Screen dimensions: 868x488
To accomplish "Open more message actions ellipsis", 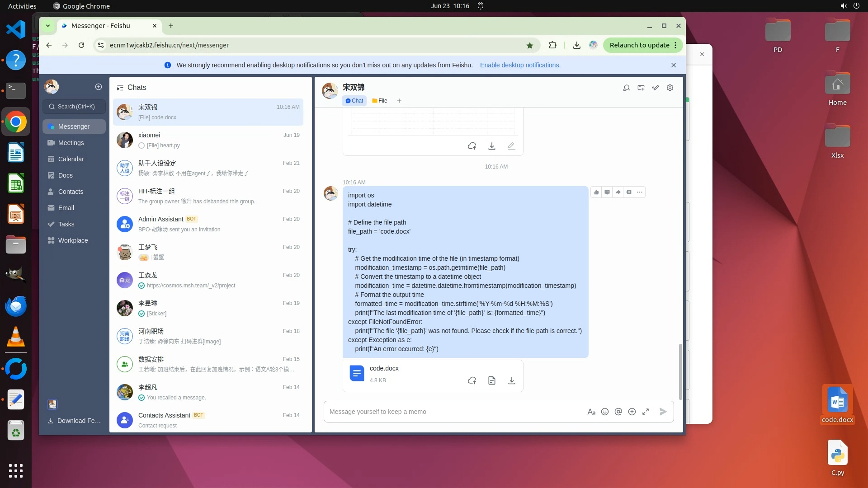I will 640,192.
